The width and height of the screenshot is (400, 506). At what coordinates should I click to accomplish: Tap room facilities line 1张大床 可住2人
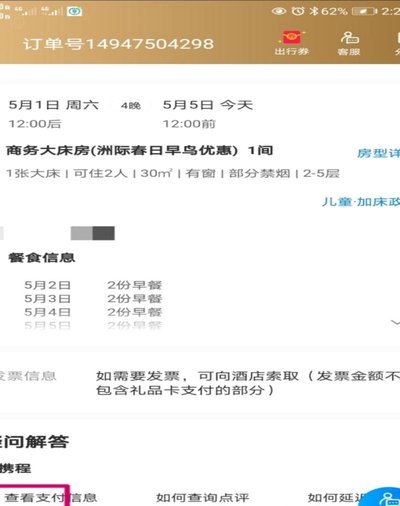tap(173, 173)
